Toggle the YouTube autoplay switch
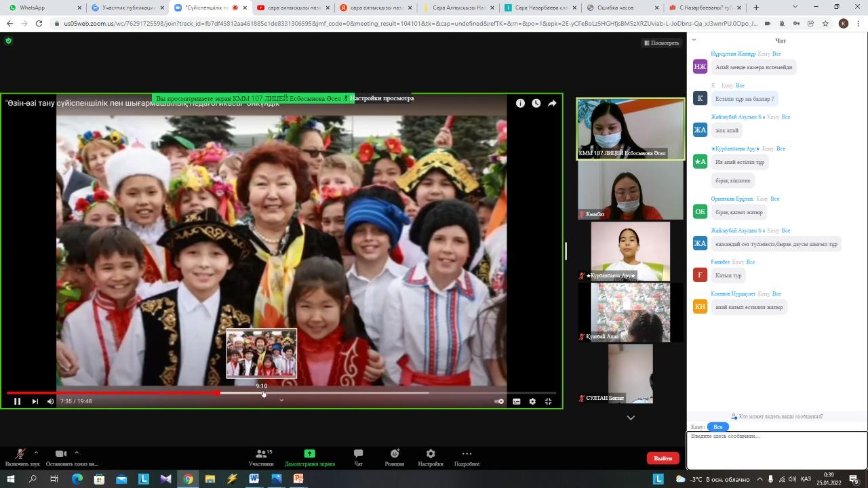The height and width of the screenshot is (488, 868). [x=499, y=401]
